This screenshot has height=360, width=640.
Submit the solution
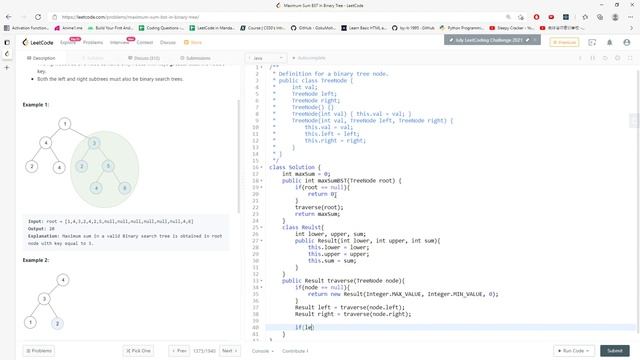pyautogui.click(x=615, y=351)
